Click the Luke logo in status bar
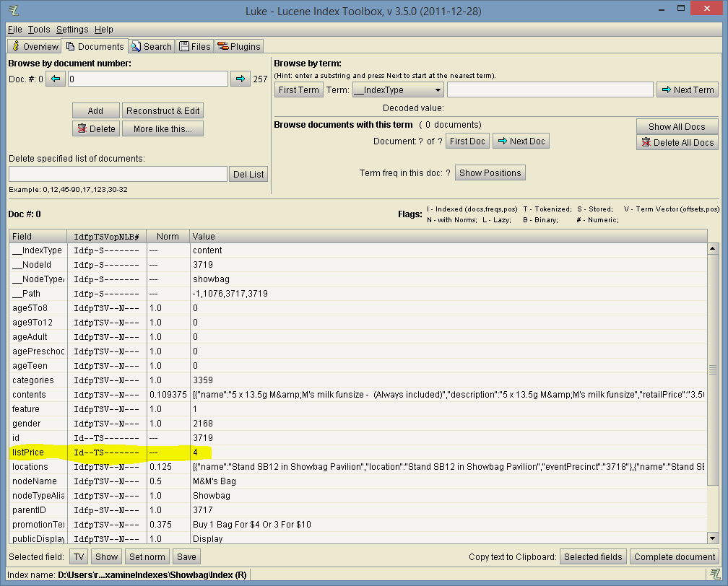Screen dimensions: 728x586 tap(716, 574)
